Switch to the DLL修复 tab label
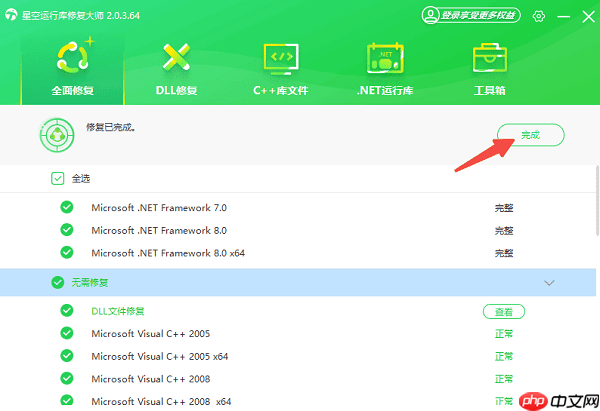 176,91
